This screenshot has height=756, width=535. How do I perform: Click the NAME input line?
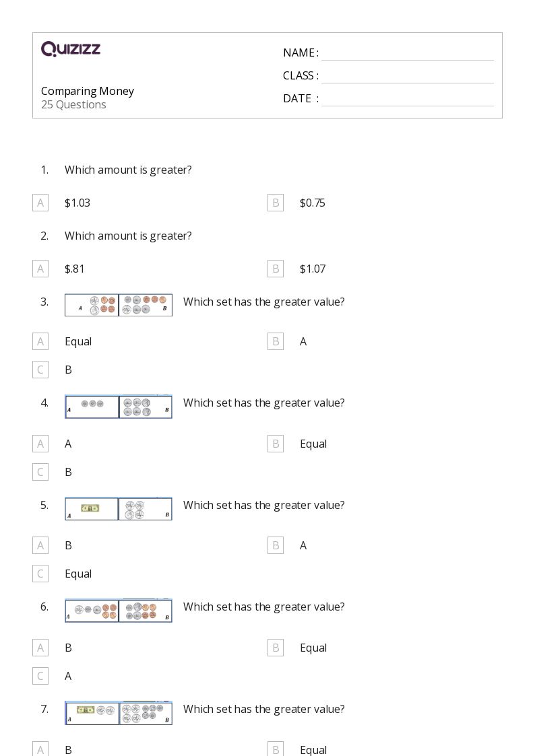(407, 54)
